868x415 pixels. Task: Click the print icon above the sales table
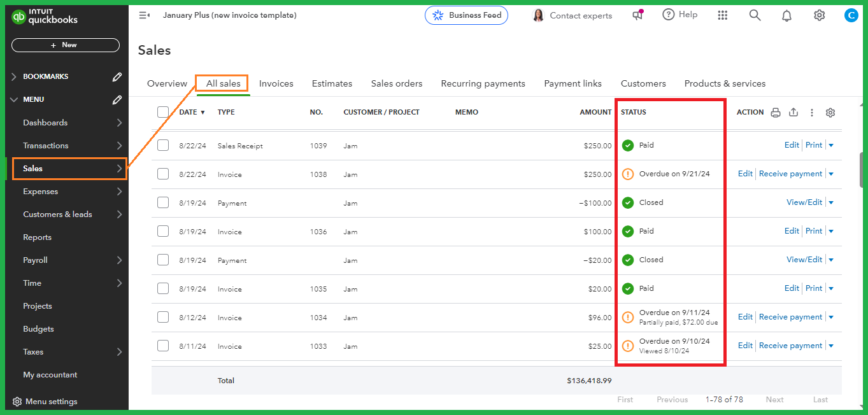click(775, 112)
